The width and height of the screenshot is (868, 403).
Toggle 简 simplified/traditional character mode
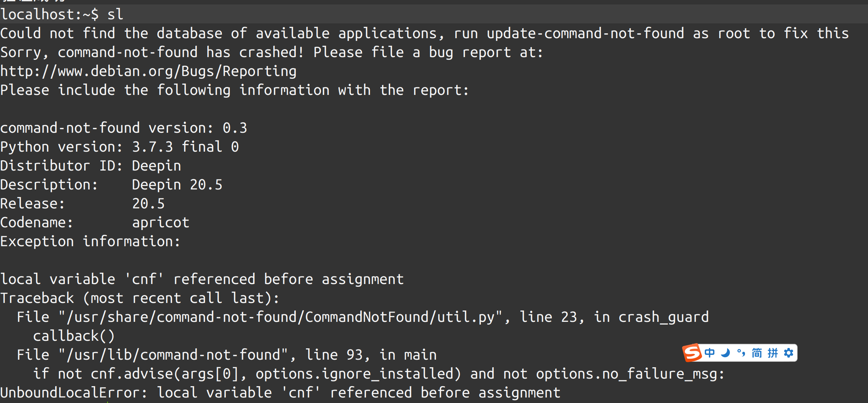(757, 353)
